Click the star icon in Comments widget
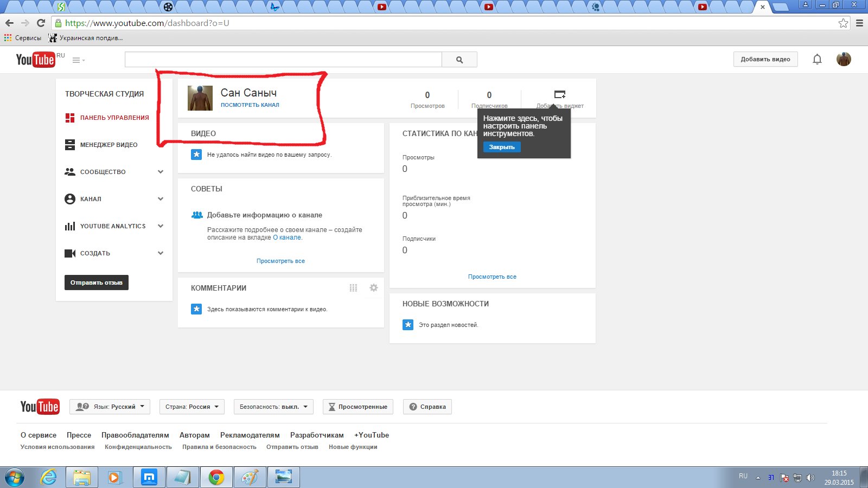Viewport: 868px width, 488px height. [196, 309]
